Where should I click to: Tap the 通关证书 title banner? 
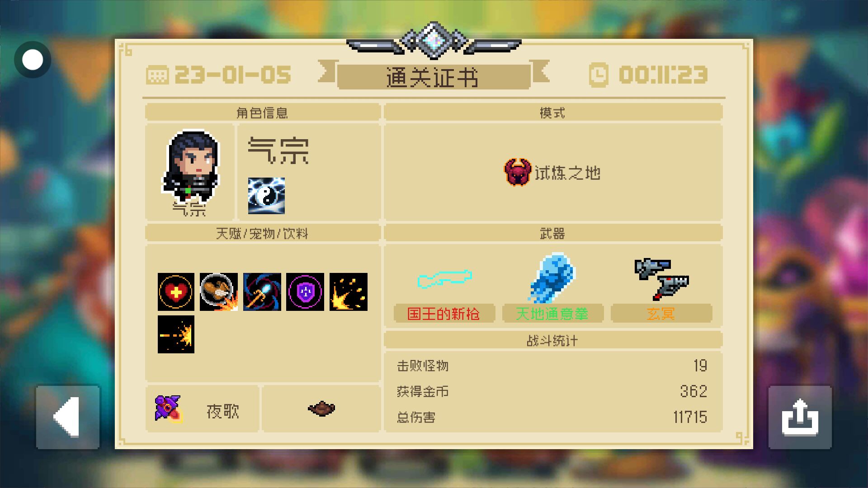(433, 77)
